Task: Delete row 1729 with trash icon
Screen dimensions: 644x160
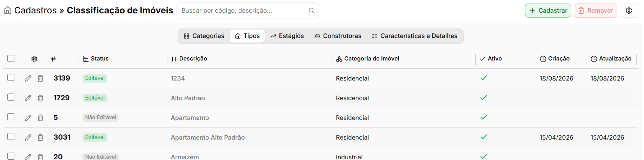Action: coord(40,98)
